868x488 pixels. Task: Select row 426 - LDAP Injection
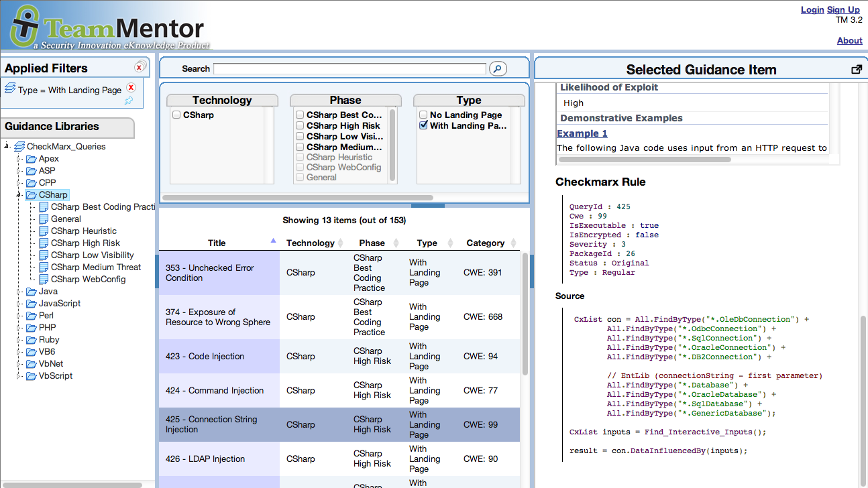point(339,459)
